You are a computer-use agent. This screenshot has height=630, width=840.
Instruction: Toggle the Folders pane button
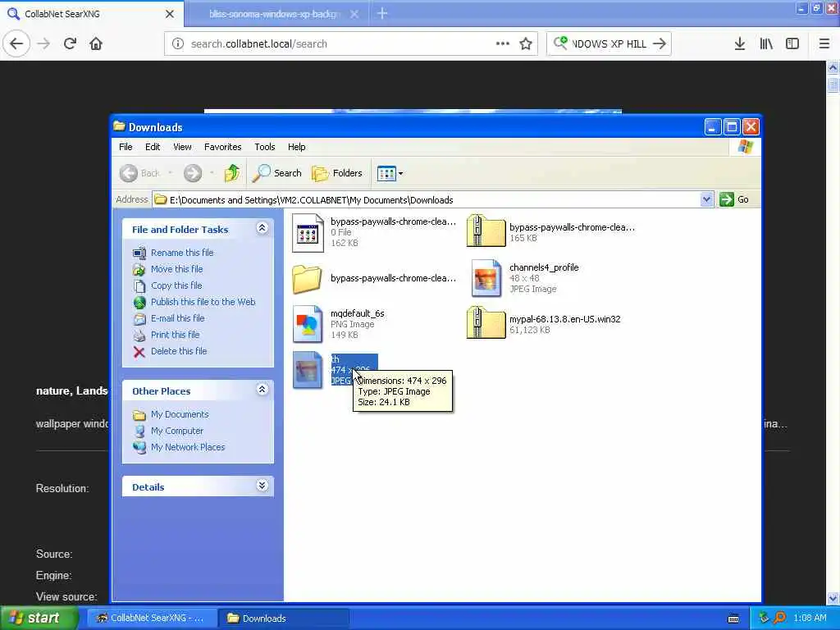(x=337, y=173)
